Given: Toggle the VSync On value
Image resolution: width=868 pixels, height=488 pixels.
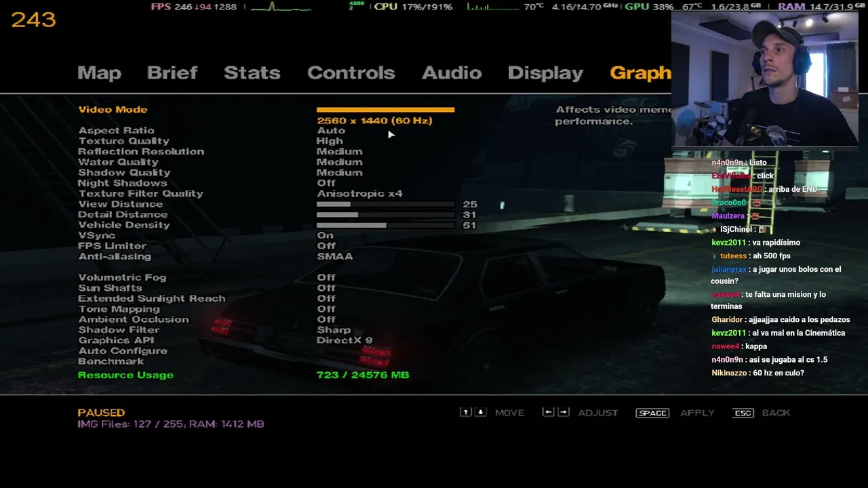Looking at the screenshot, I should tap(325, 235).
